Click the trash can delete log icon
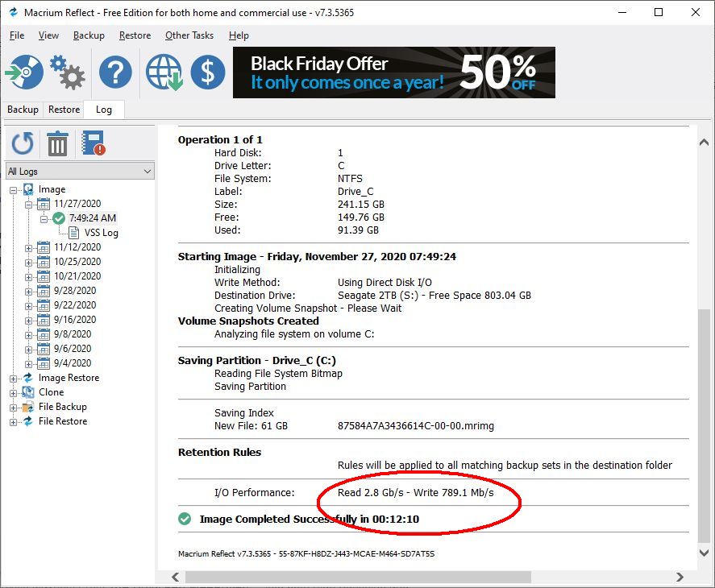 tap(57, 144)
